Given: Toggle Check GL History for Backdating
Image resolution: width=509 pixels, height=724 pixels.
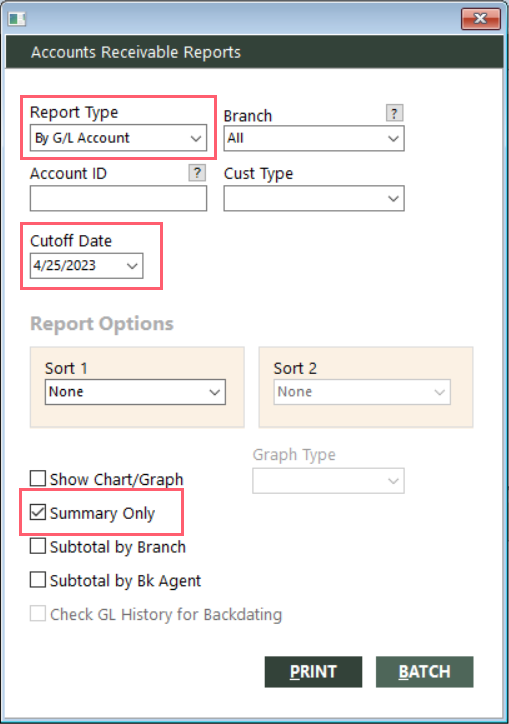Looking at the screenshot, I should coord(38,614).
